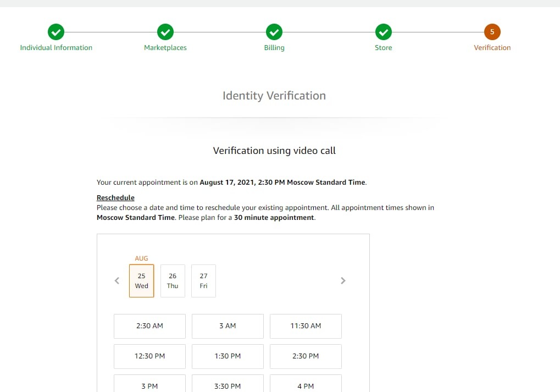Click the Individual Information completed checkmark icon

(x=56, y=31)
